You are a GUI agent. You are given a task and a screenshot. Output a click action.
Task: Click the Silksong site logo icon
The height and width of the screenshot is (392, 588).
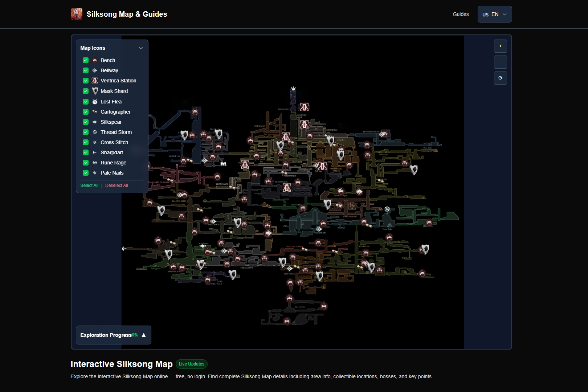[x=76, y=14]
